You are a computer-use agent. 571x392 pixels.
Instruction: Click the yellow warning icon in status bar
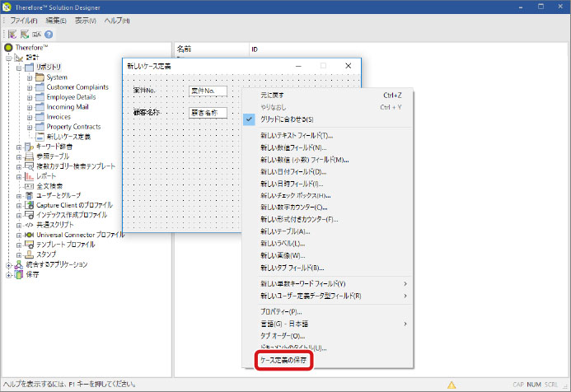tap(452, 385)
